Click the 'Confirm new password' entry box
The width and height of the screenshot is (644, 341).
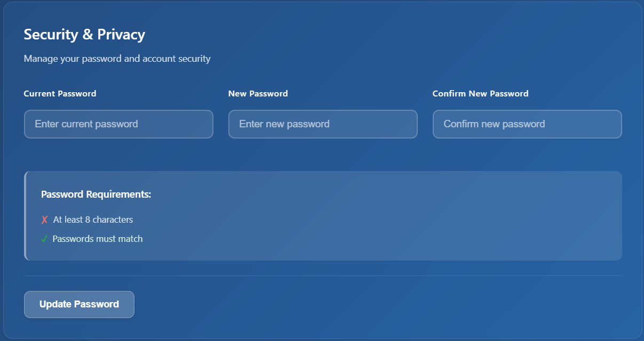coord(527,124)
